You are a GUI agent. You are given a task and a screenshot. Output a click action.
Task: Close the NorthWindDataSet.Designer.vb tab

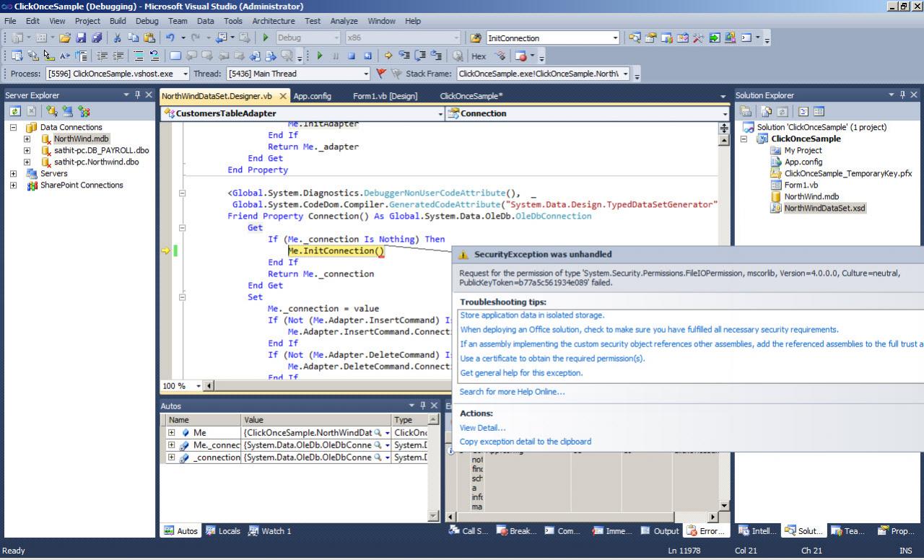click(282, 96)
